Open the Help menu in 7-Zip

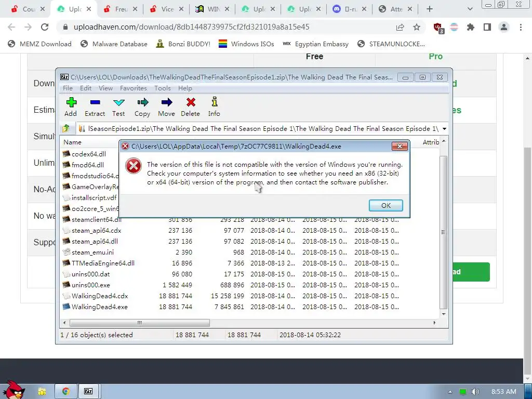(x=185, y=88)
